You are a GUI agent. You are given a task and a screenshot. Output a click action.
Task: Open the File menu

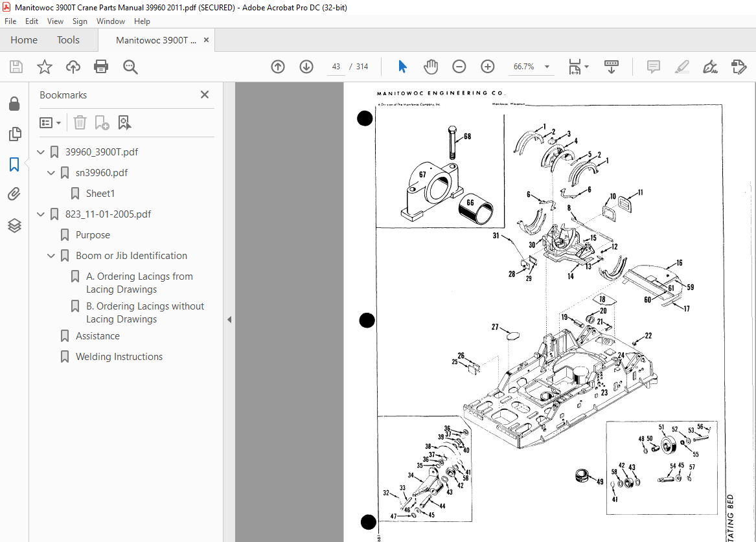click(10, 21)
